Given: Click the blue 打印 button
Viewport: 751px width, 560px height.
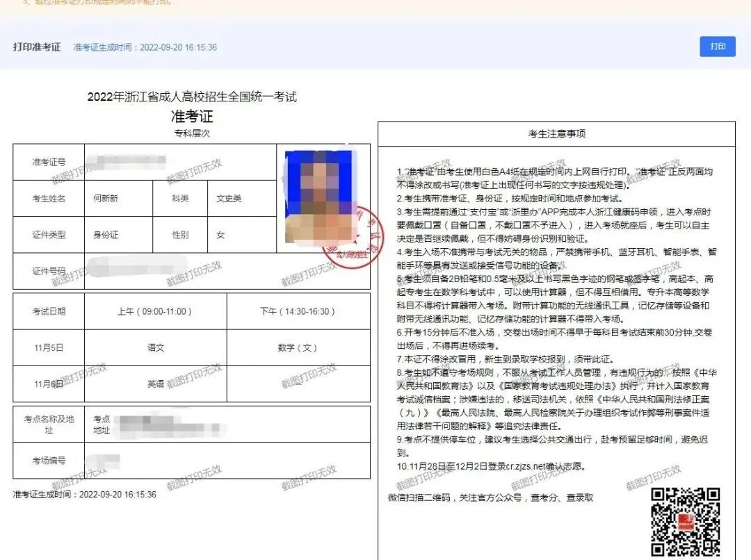Looking at the screenshot, I should [x=717, y=47].
